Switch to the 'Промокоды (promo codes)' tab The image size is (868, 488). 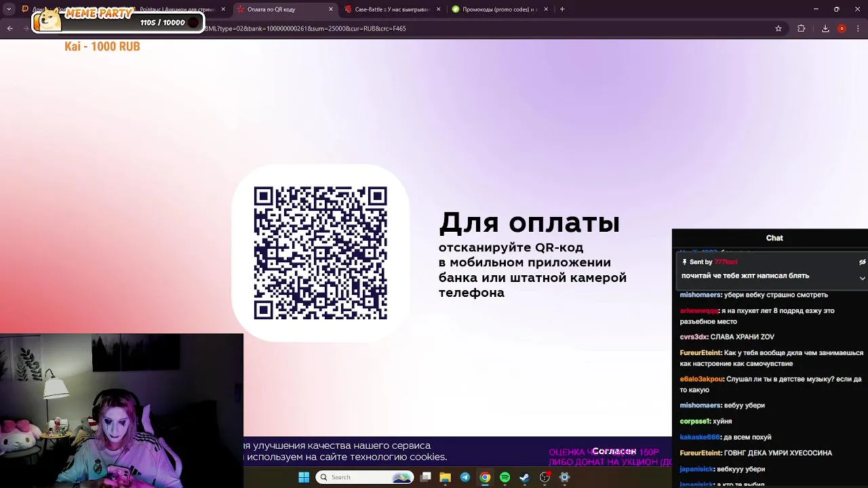pyautogui.click(x=499, y=9)
